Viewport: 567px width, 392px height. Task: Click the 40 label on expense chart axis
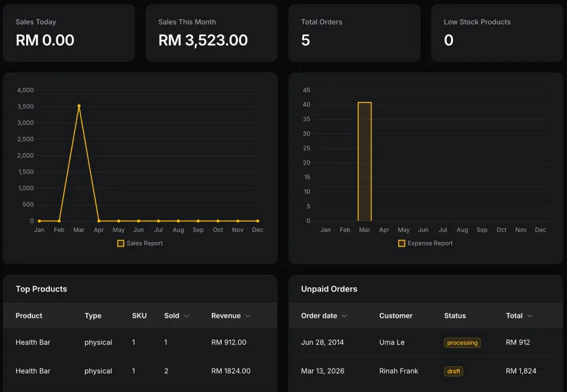pos(307,105)
